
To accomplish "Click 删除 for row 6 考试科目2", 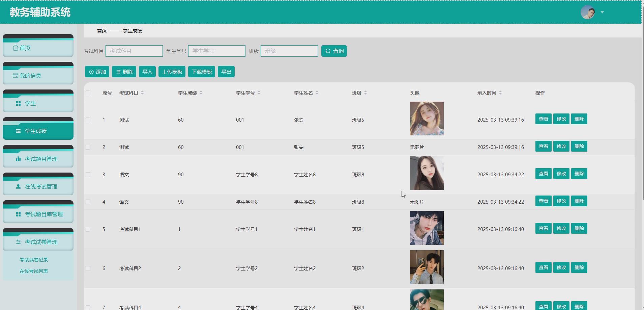I will pos(579,267).
